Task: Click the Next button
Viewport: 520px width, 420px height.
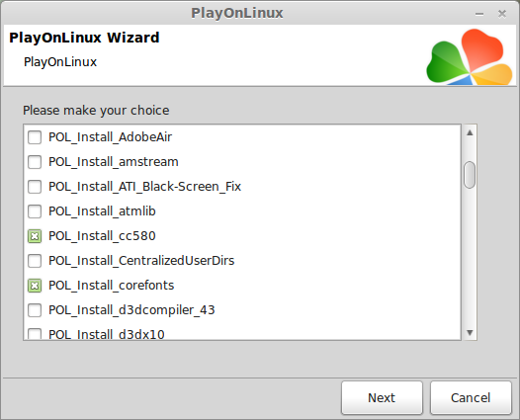Action: 382,398
